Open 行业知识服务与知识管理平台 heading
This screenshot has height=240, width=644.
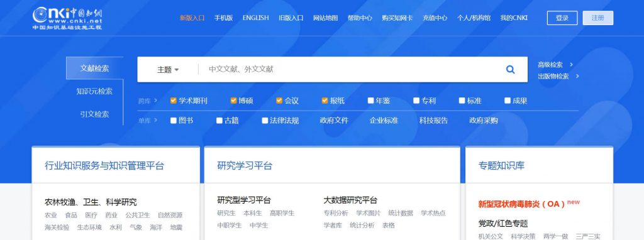coord(104,166)
